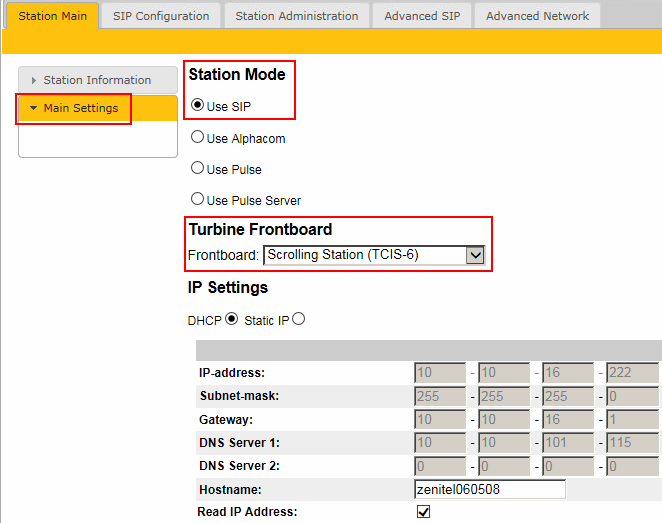This screenshot has height=523, width=662.
Task: Click the last Gateway octet field
Action: (x=632, y=420)
